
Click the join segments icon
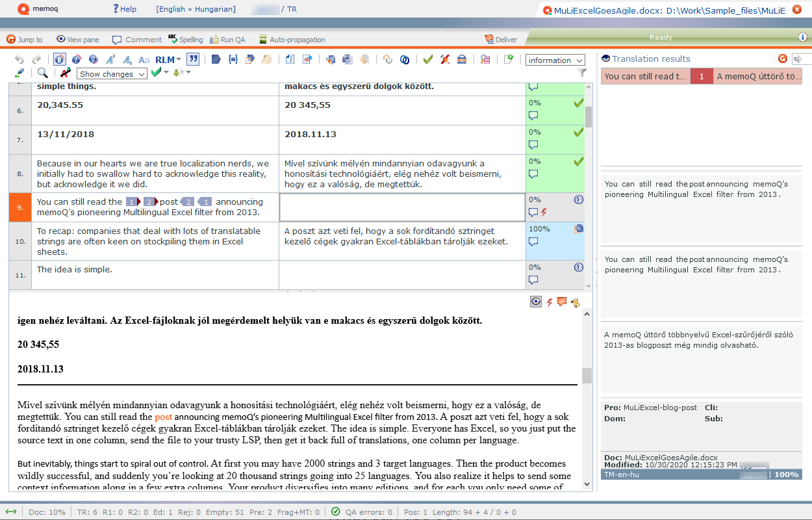pos(388,60)
